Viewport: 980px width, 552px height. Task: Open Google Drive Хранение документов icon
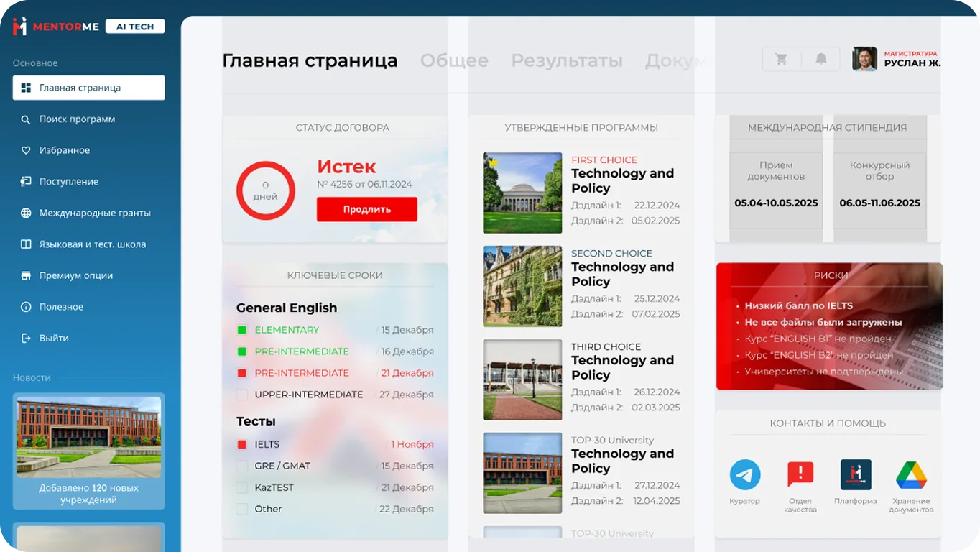pyautogui.click(x=911, y=475)
